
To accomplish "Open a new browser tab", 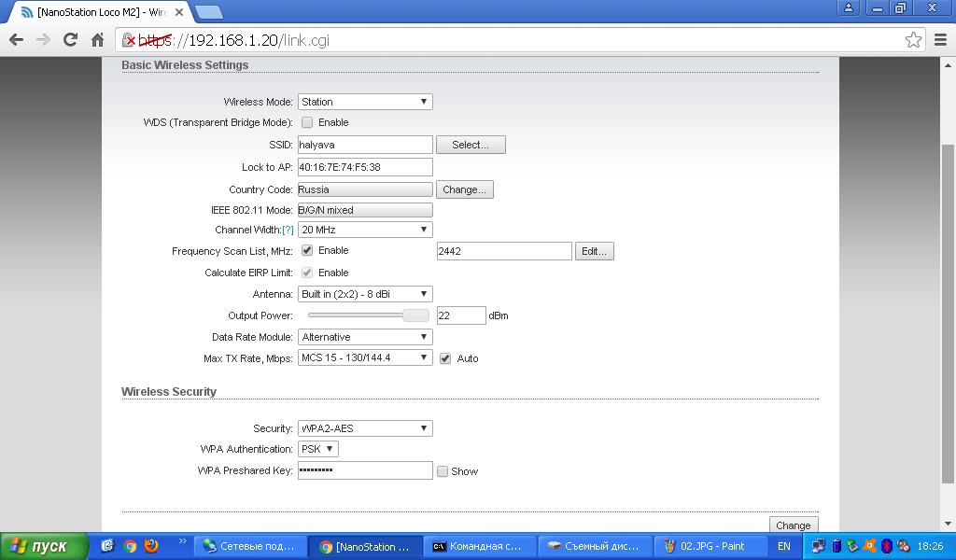I will (209, 12).
